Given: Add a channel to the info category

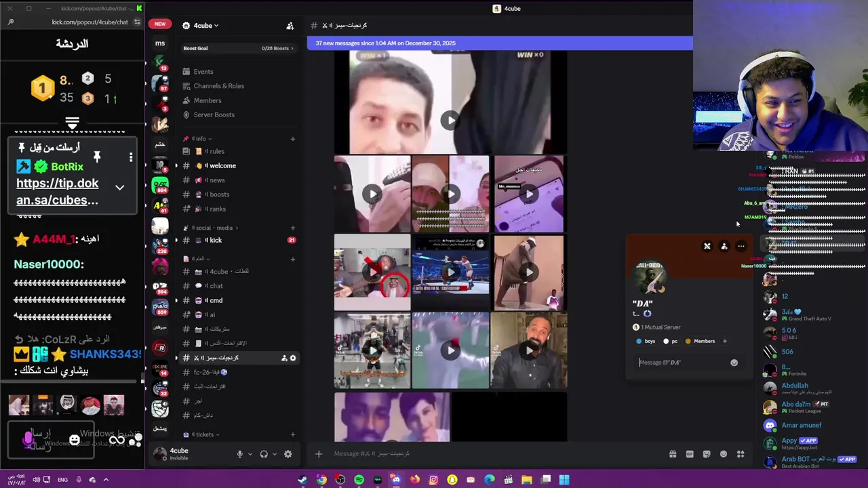Looking at the screenshot, I should point(293,139).
